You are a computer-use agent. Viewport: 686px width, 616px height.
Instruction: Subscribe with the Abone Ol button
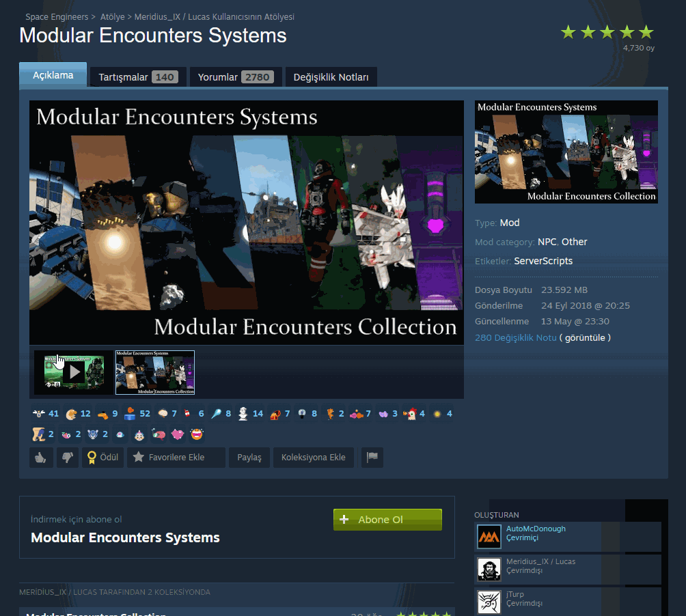[x=387, y=520]
